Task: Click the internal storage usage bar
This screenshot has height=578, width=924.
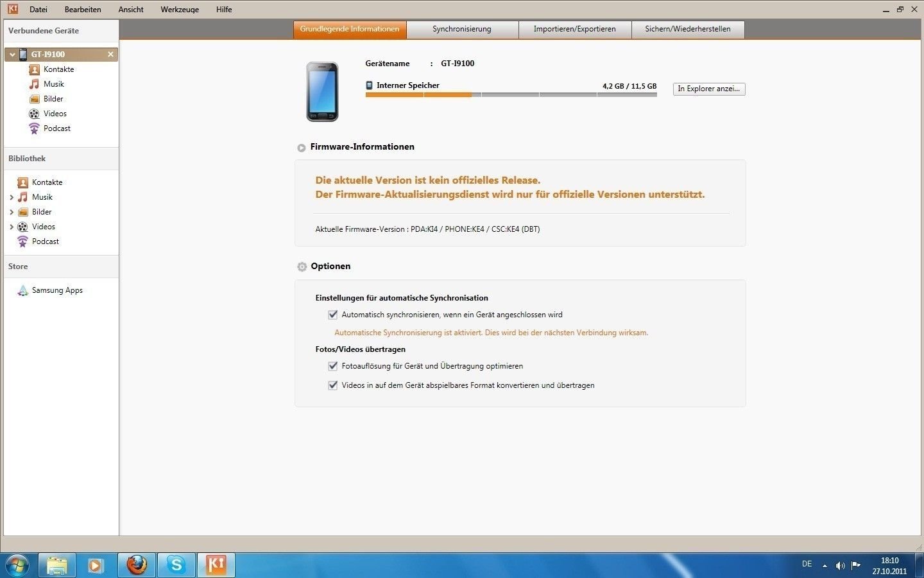Action: click(511, 94)
